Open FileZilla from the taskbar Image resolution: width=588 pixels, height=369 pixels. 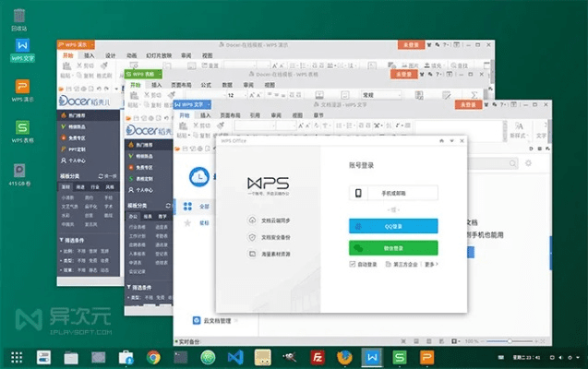[x=316, y=356]
